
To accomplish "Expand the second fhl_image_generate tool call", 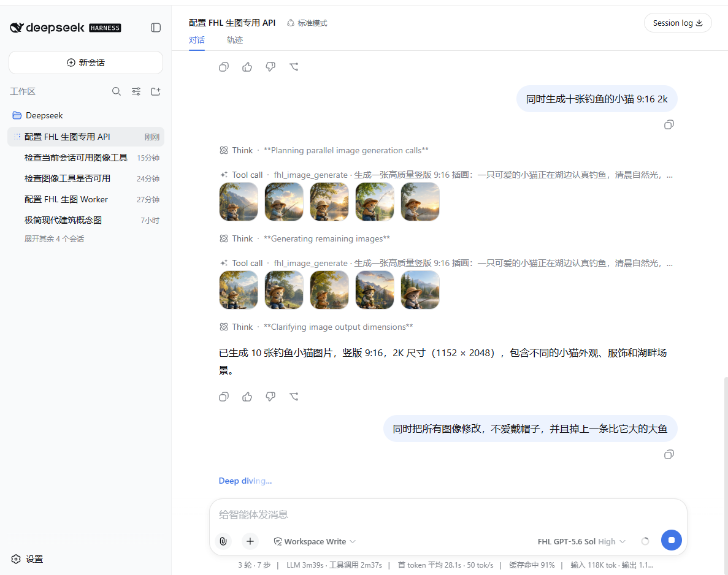I will pos(446,263).
